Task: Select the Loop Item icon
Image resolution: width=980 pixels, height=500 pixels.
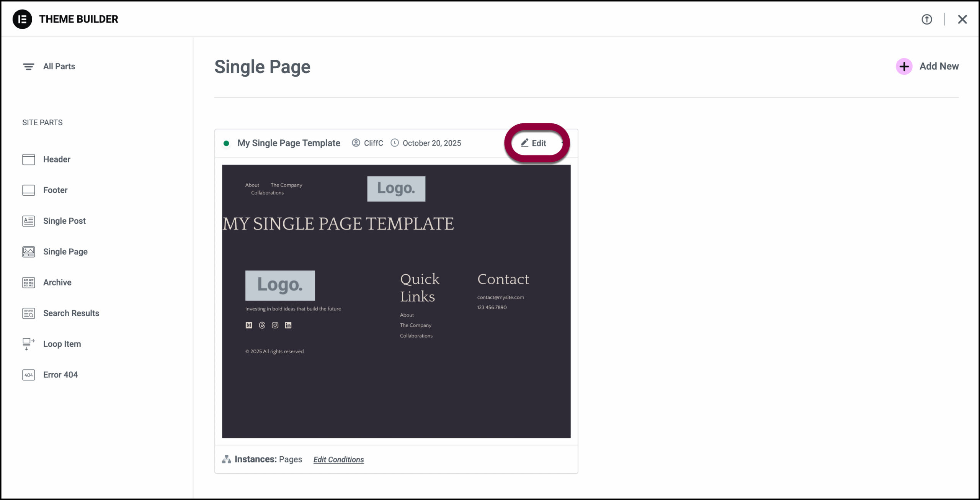Action: [x=28, y=344]
